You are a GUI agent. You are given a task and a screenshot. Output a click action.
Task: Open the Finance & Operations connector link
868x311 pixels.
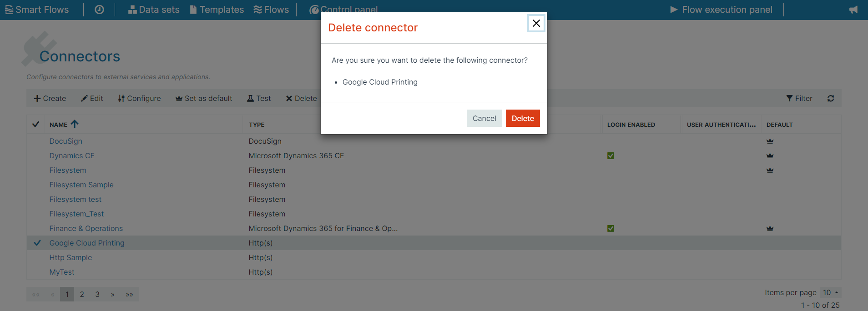tap(86, 228)
